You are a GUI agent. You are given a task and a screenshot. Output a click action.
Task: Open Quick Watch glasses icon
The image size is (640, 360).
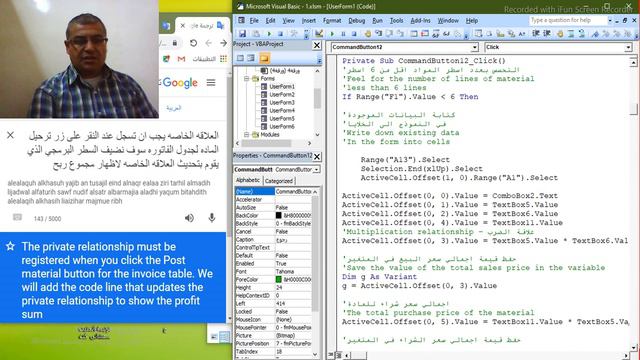[x=447, y=34]
